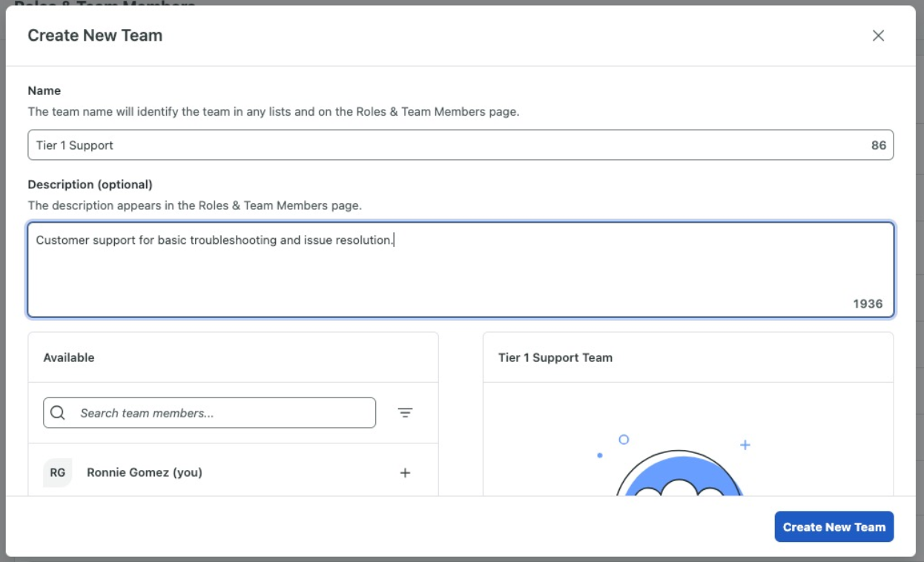The width and height of the screenshot is (924, 562).
Task: Click the Description (optional) label
Action: (x=90, y=185)
